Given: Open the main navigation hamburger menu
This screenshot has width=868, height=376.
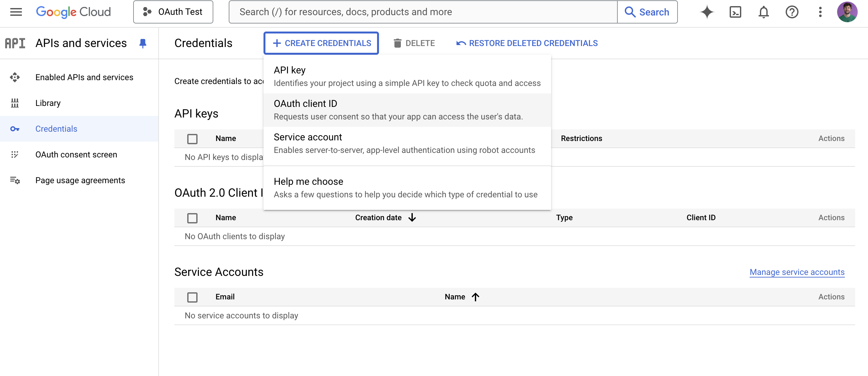Looking at the screenshot, I should tap(16, 12).
